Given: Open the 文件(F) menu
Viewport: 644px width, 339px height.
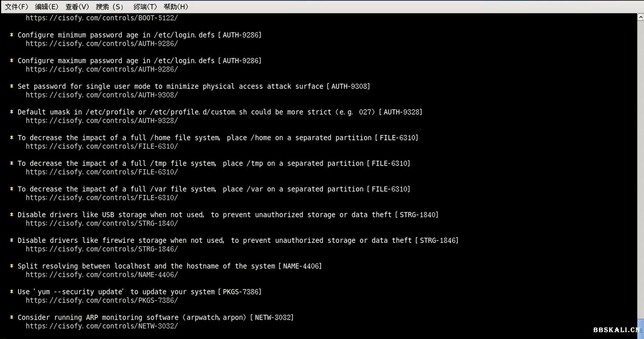Looking at the screenshot, I should point(16,7).
